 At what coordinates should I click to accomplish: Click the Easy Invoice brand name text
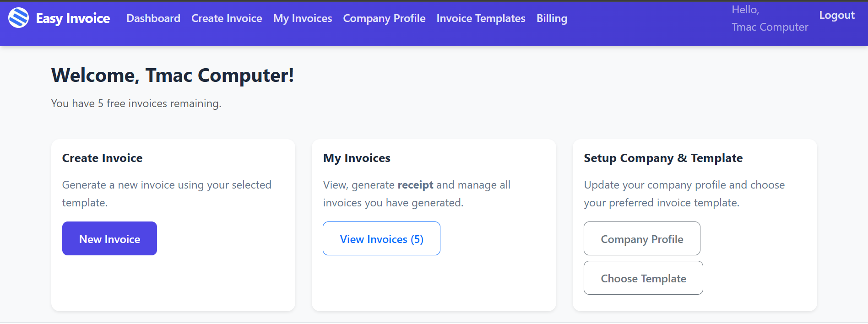coord(73,18)
